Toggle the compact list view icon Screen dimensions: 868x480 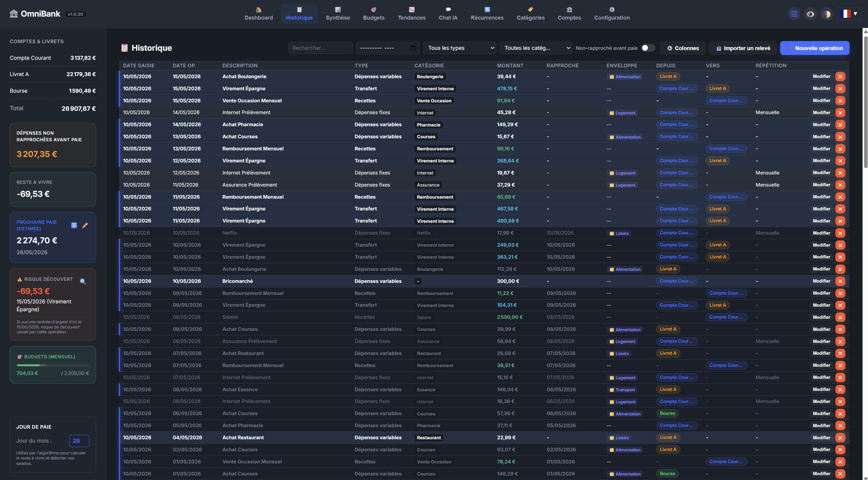point(794,14)
